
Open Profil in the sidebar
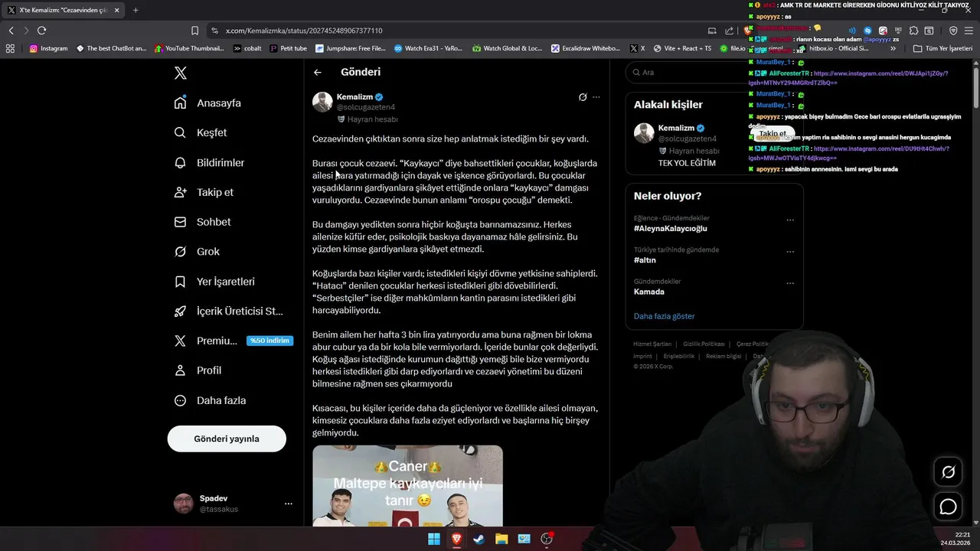click(198, 370)
